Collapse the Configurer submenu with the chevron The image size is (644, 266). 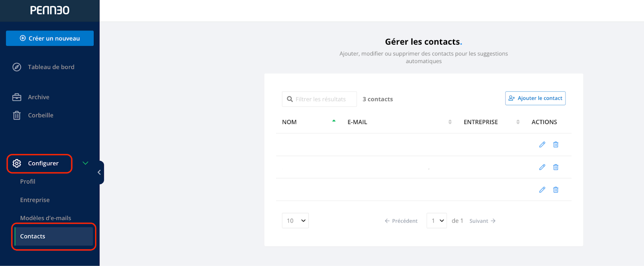[x=85, y=163]
